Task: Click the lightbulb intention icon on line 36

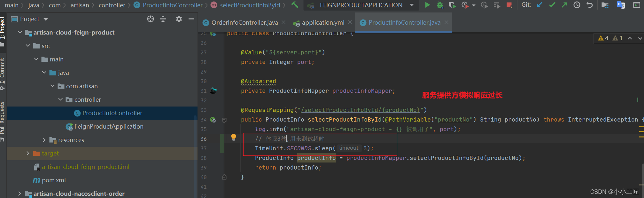Action: click(234, 138)
